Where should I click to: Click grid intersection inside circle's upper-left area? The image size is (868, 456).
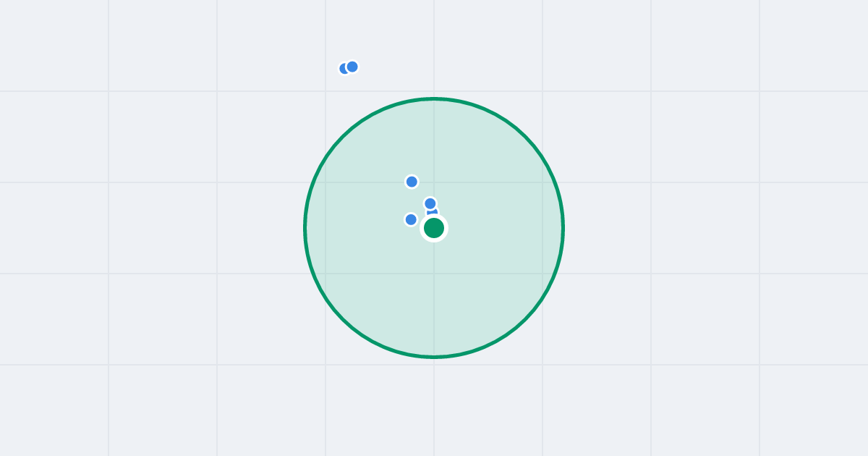pos(325,182)
